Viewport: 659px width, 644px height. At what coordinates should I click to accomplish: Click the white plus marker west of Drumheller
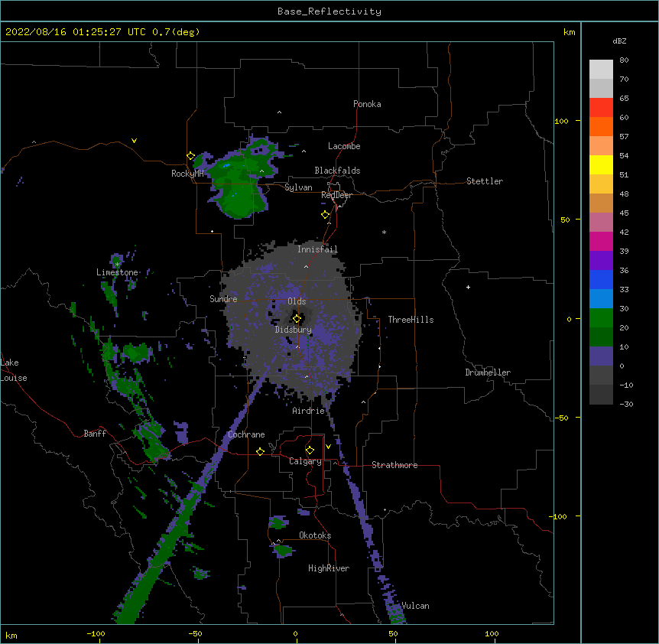468,287
